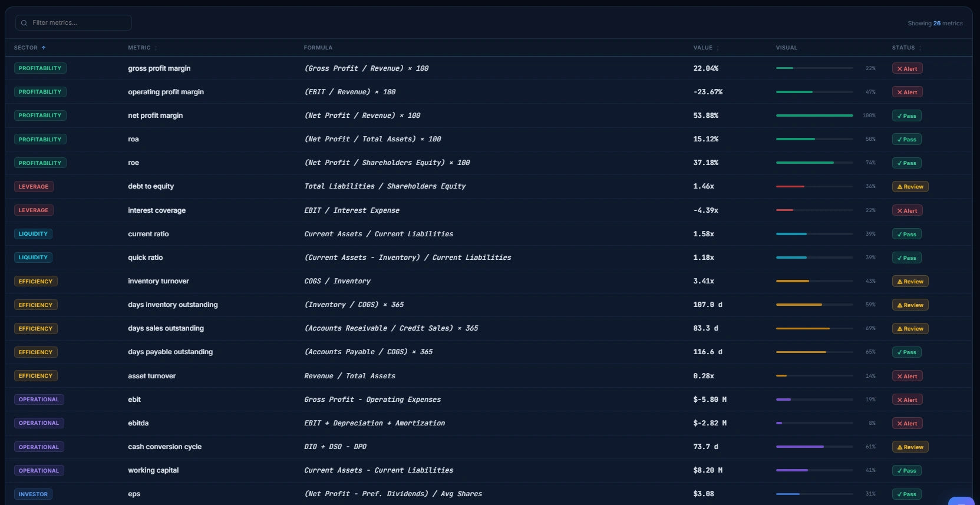Image resolution: width=980 pixels, height=505 pixels.
Task: Click the progress bar for debt to equity
Action: click(814, 186)
